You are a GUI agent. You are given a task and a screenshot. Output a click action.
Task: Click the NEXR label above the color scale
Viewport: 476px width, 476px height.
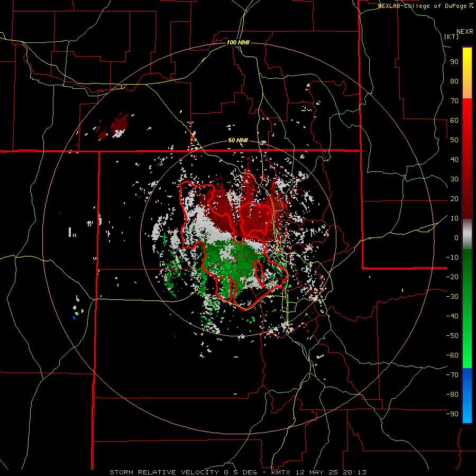[465, 32]
